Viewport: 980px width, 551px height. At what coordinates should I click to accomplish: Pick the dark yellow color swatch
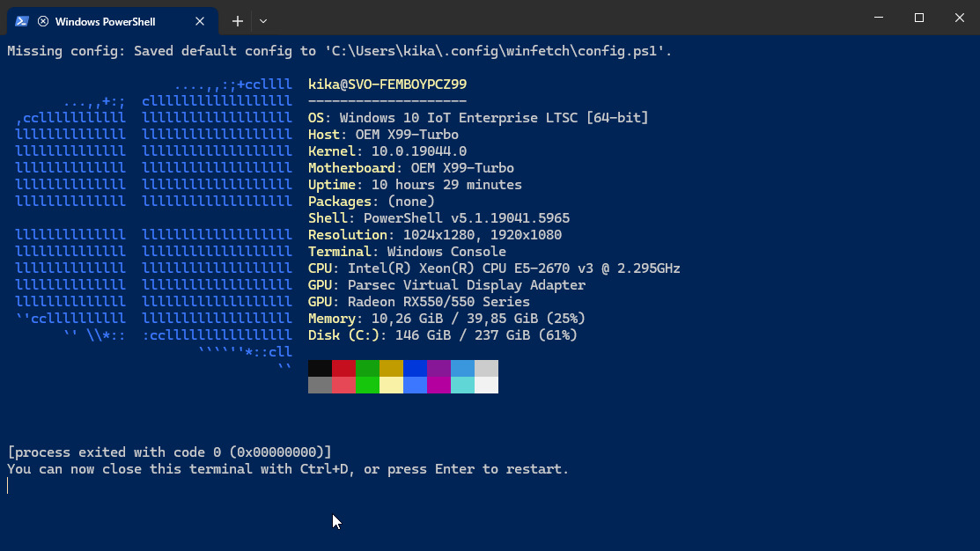(391, 368)
